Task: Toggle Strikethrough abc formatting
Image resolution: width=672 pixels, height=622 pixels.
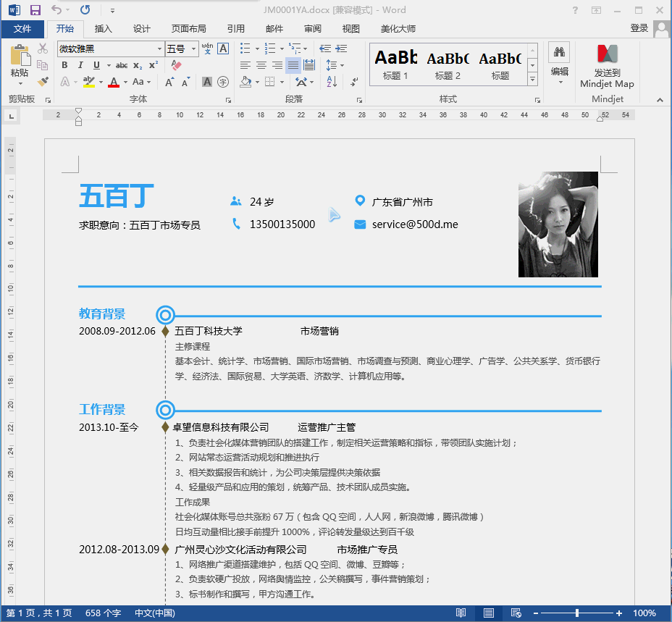Action: click(122, 65)
